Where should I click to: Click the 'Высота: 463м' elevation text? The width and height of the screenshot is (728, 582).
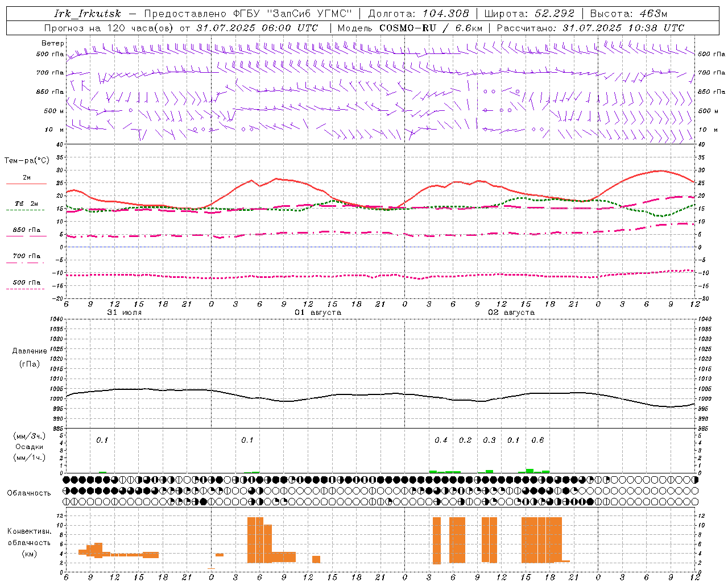coord(628,14)
